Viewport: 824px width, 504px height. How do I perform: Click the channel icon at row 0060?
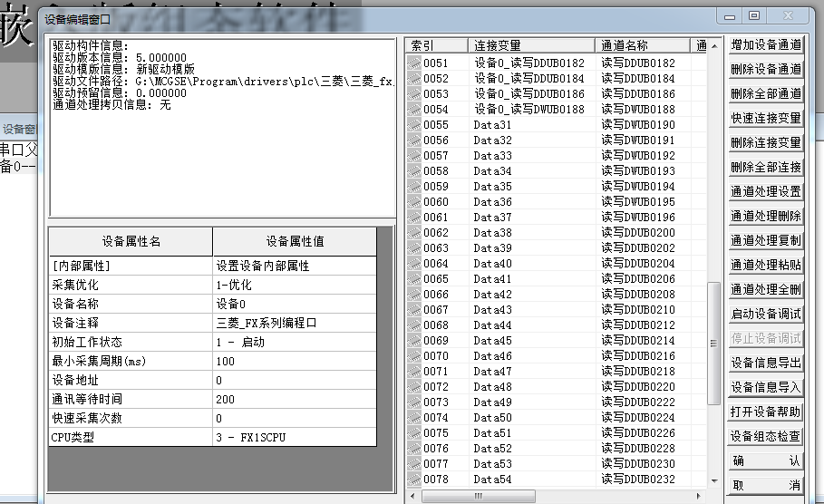[x=414, y=201]
